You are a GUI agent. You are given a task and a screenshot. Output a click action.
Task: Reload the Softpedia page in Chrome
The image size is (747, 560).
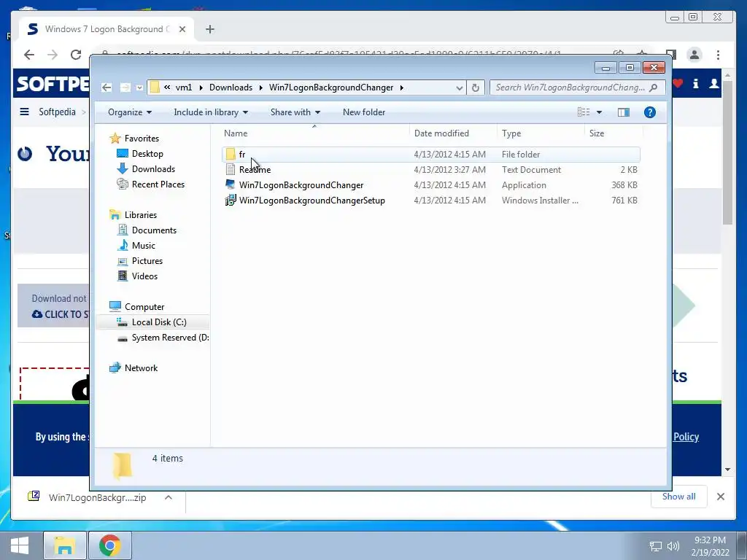click(76, 55)
